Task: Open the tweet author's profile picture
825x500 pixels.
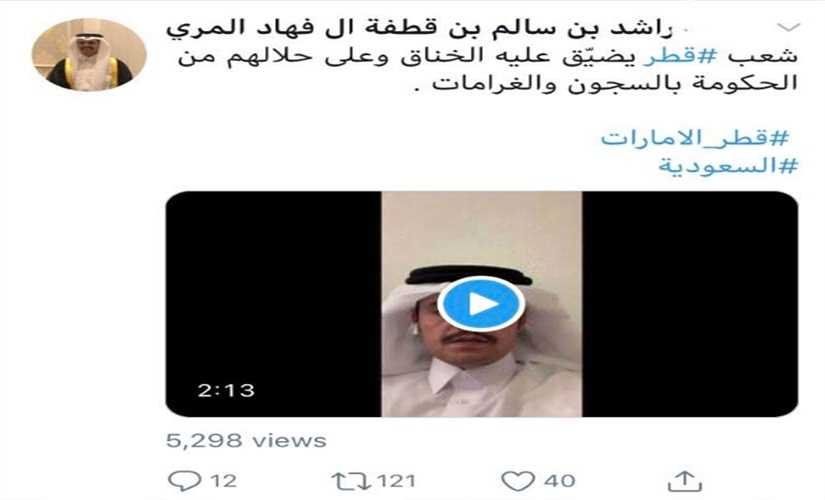Action: tap(89, 55)
